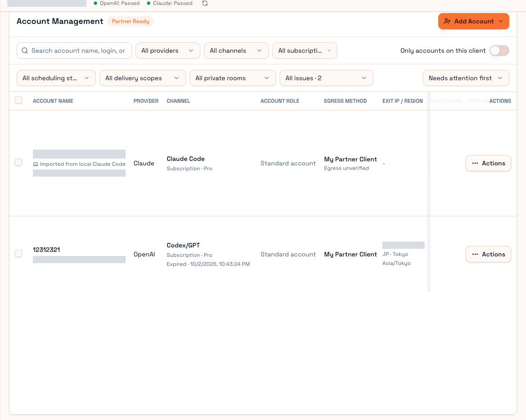Click the add-person icon on Add Account

447,22
